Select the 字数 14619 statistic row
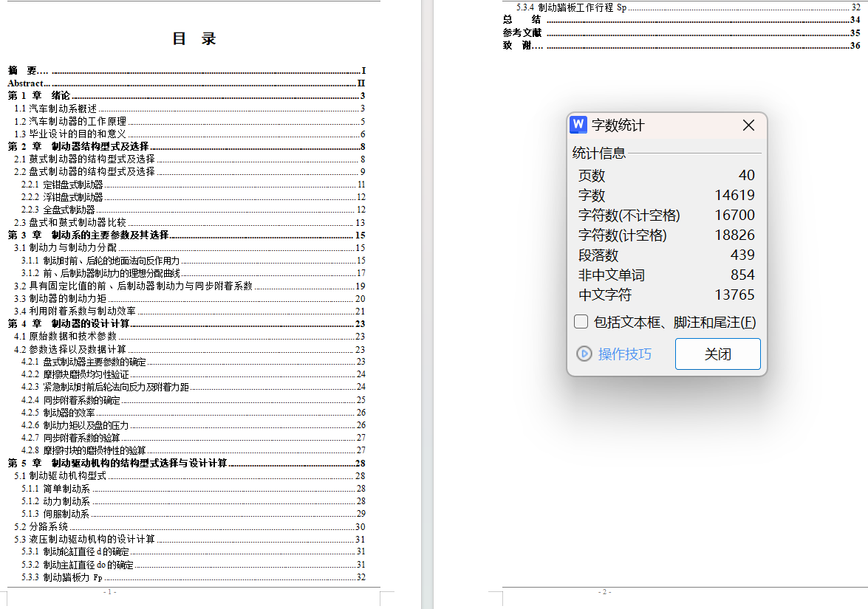This screenshot has width=868, height=609. click(666, 196)
